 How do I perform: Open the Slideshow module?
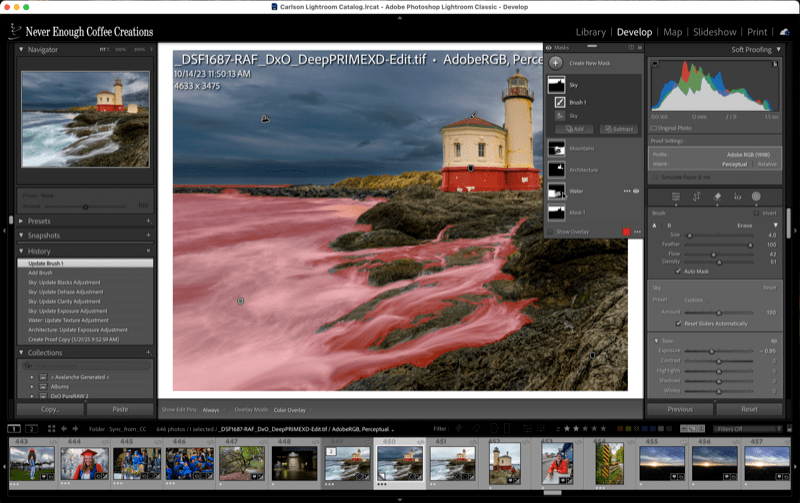point(715,32)
